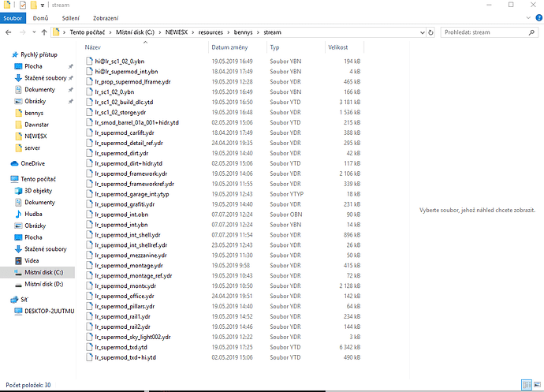This screenshot has height=392, width=544.
Task: Select the Hudba music folder icon
Action: tap(17, 214)
